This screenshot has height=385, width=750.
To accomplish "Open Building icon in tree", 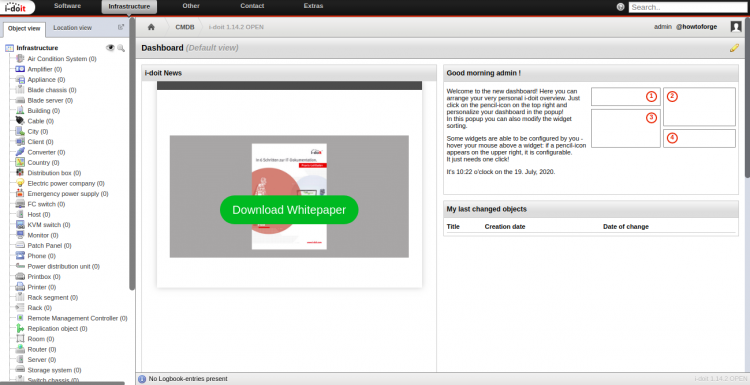I will coord(20,110).
